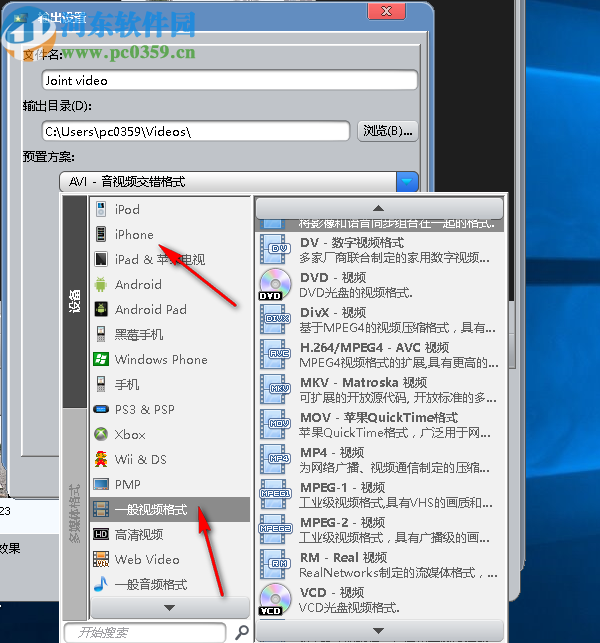Close the output settings dialog

pyautogui.click(x=387, y=11)
